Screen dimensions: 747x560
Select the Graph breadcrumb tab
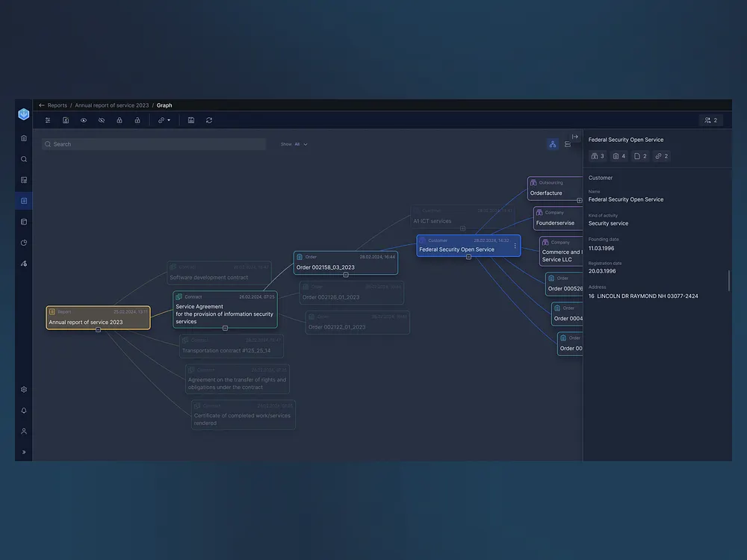(164, 105)
